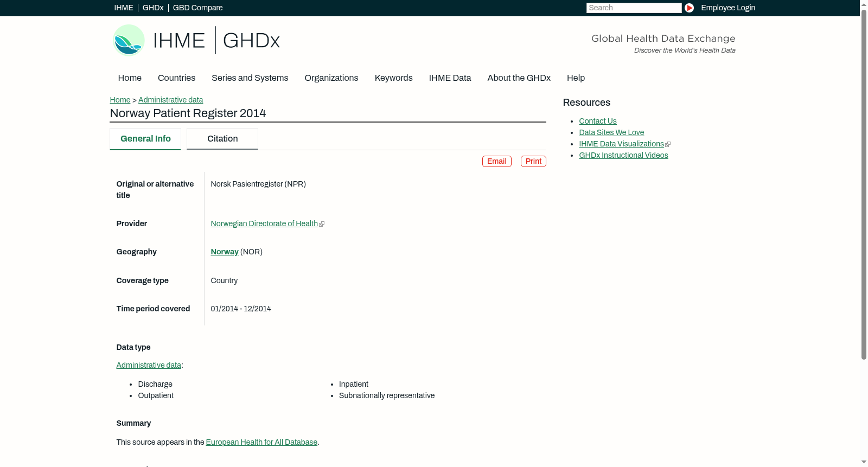Click the text Norsk Pasientregister (NPR)

[258, 184]
